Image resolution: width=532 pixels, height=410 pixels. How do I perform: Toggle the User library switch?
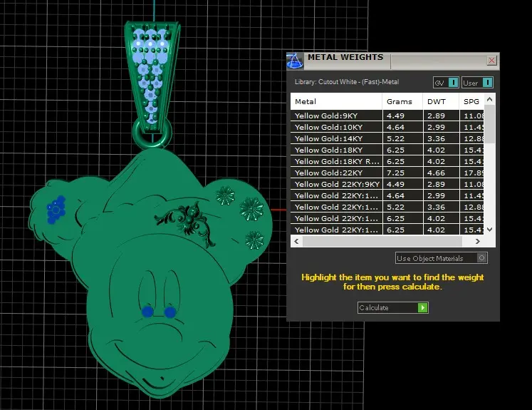477,83
